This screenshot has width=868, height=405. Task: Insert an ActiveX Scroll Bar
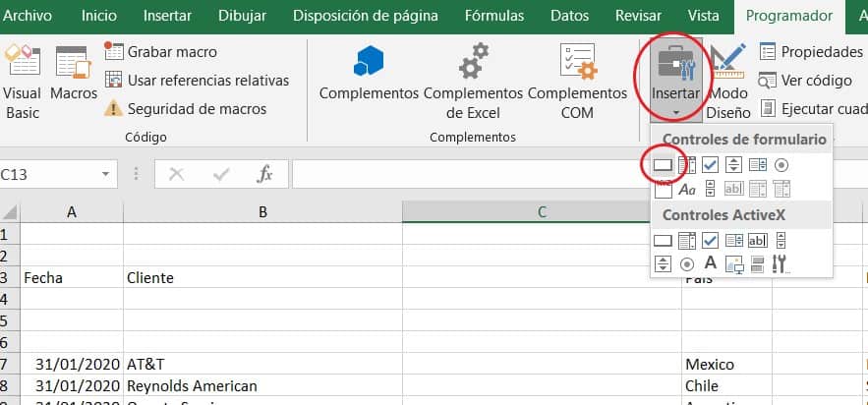pos(781,241)
